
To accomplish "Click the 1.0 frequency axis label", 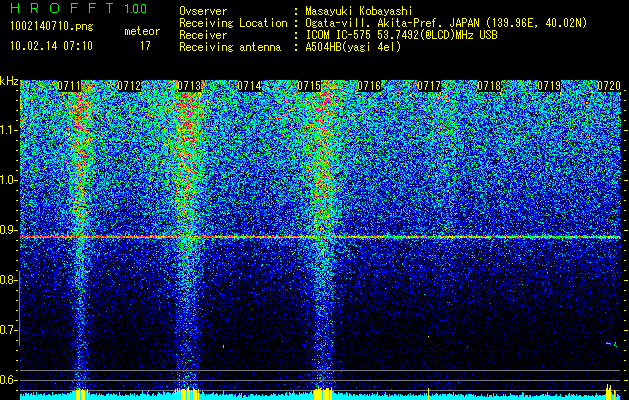I will pos(9,180).
